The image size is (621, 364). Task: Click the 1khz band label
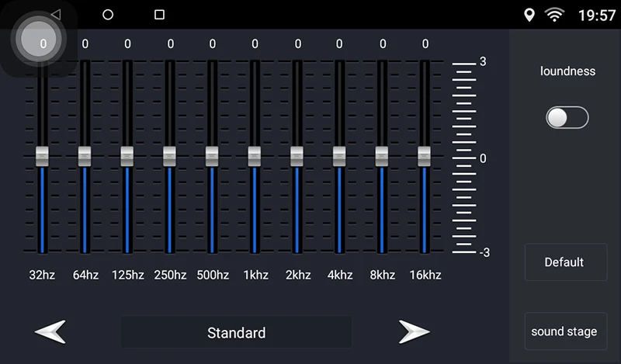[x=256, y=275]
